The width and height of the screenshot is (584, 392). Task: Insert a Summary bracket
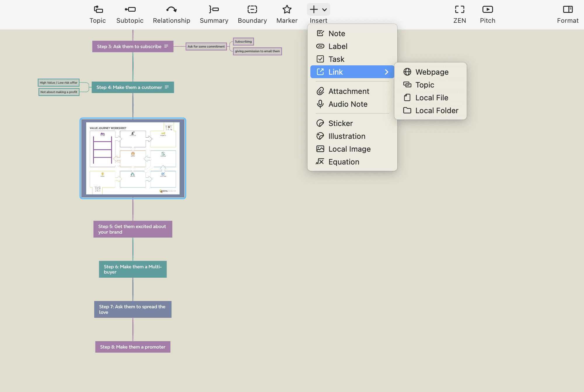click(x=214, y=14)
